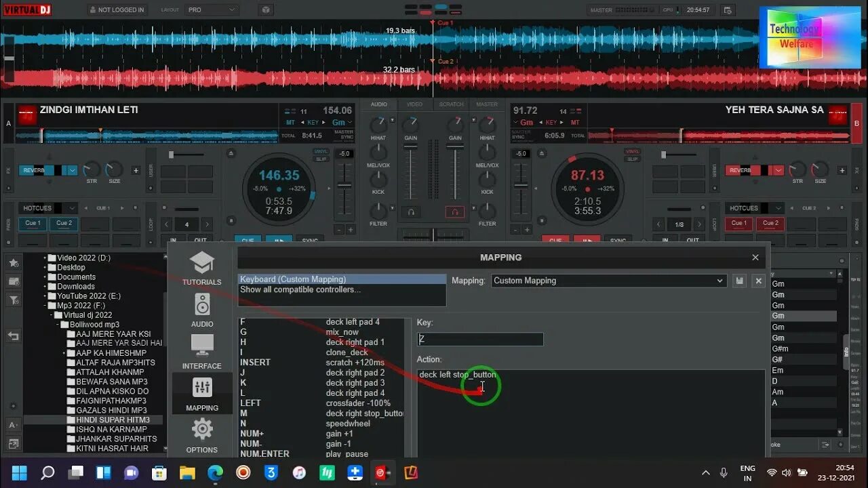Open File Explorer from taskbar
The image size is (868, 488).
click(186, 472)
